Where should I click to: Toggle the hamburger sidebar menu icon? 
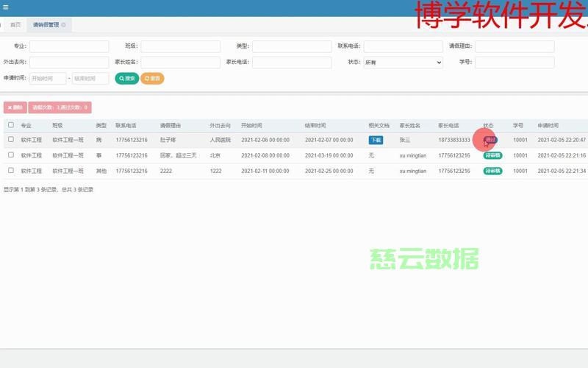click(5, 7)
